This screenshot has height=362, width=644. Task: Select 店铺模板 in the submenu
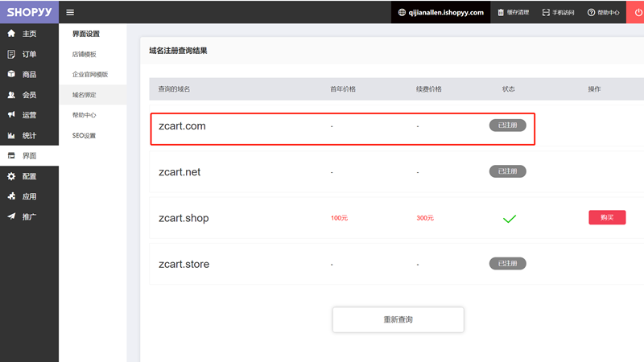pos(84,54)
